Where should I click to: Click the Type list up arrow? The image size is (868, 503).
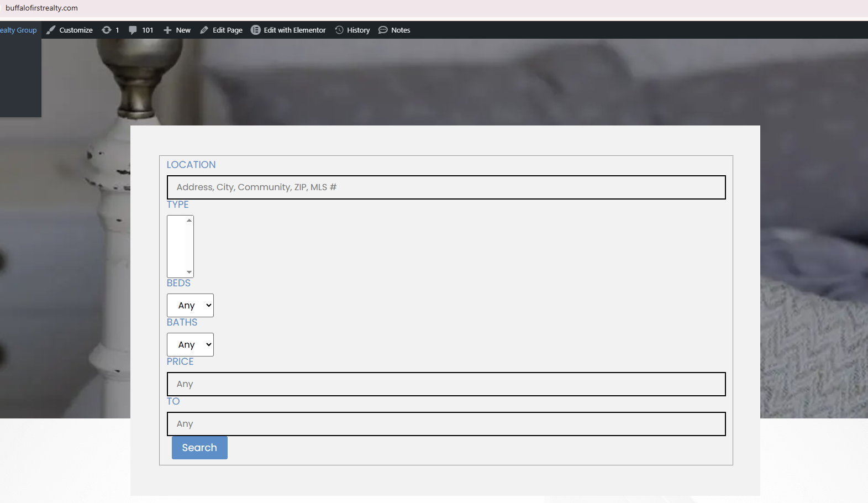click(190, 220)
